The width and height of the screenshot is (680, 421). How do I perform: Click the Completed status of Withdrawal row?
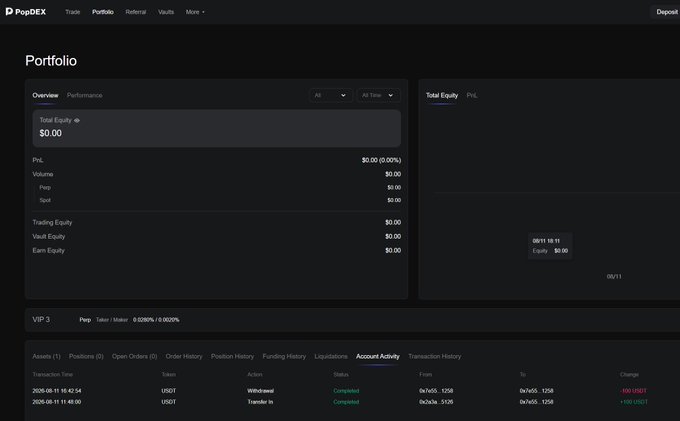coord(346,391)
